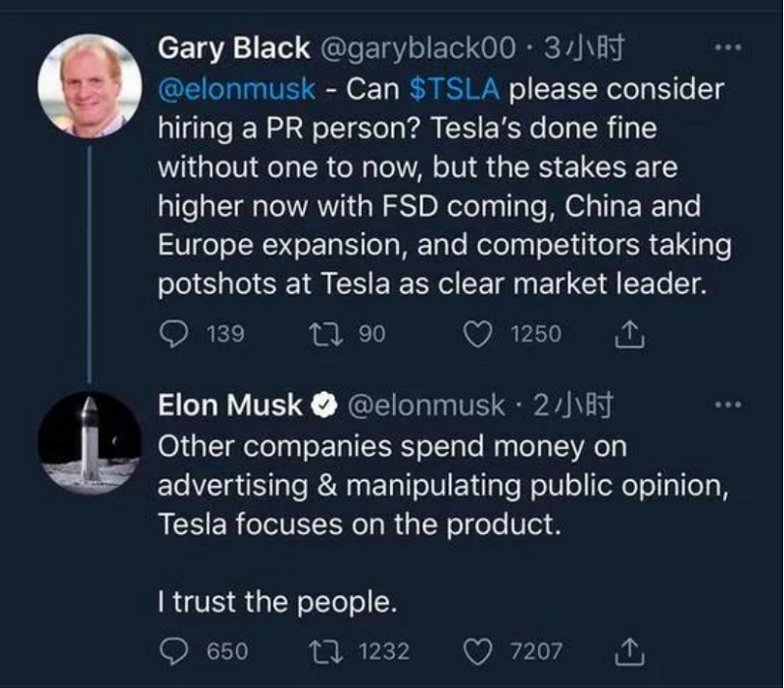This screenshot has width=784, height=688.
Task: Share Gary Black's tweet
Action: click(x=628, y=335)
